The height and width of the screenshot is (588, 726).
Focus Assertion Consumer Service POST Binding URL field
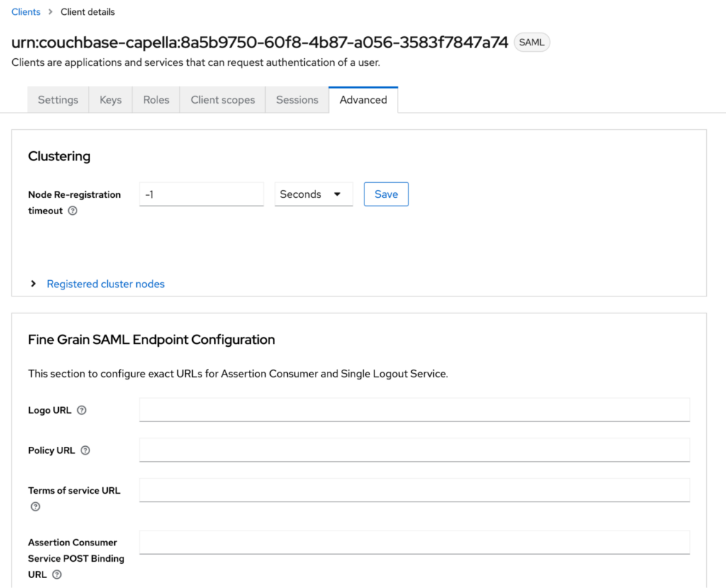[x=414, y=542]
